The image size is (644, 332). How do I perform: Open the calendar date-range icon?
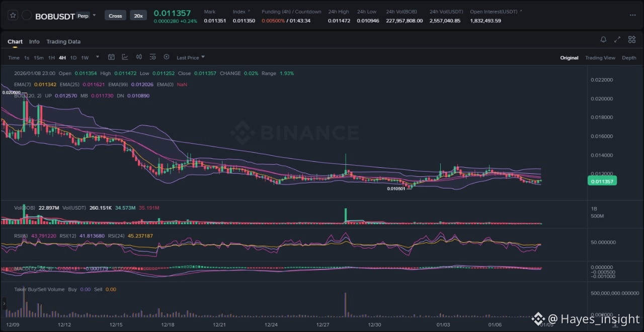click(x=111, y=57)
